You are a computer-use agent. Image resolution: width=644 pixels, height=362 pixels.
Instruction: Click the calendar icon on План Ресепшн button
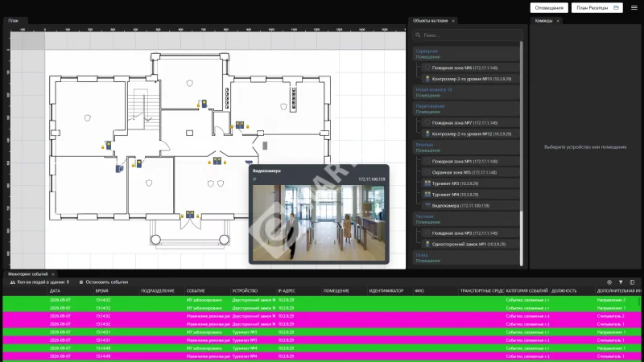click(x=616, y=8)
